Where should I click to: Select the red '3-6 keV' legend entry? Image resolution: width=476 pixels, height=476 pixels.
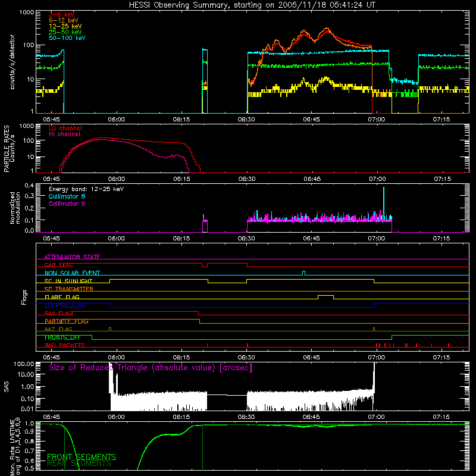pos(61,14)
